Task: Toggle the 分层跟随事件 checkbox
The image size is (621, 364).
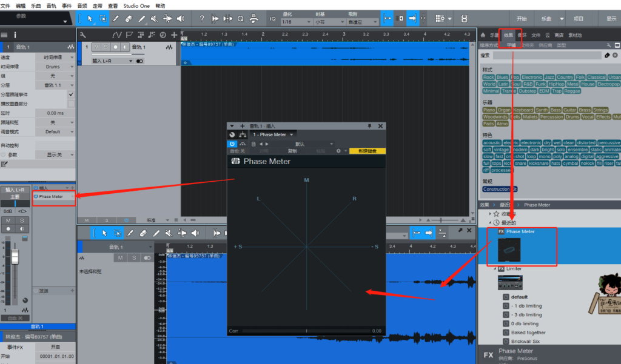Action: coord(71,94)
